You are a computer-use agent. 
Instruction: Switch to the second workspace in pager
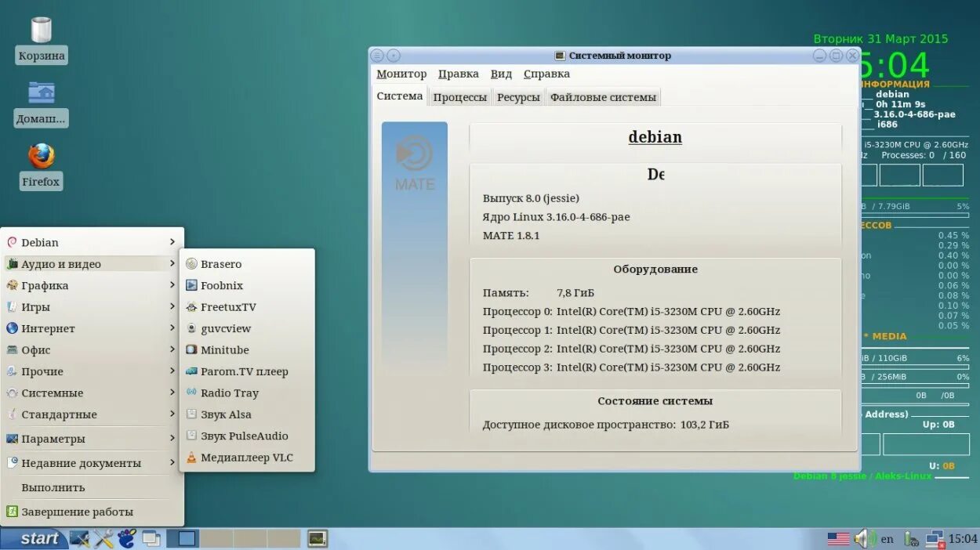216,538
